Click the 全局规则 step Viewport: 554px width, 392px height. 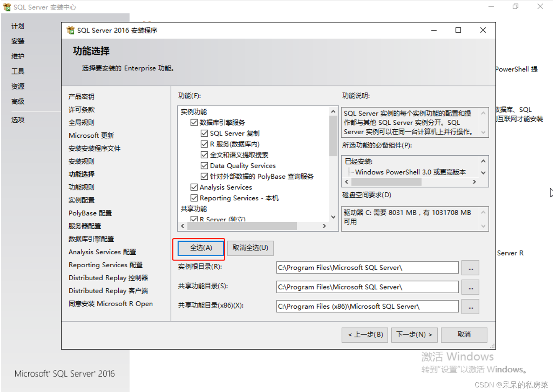pyautogui.click(x=82, y=123)
